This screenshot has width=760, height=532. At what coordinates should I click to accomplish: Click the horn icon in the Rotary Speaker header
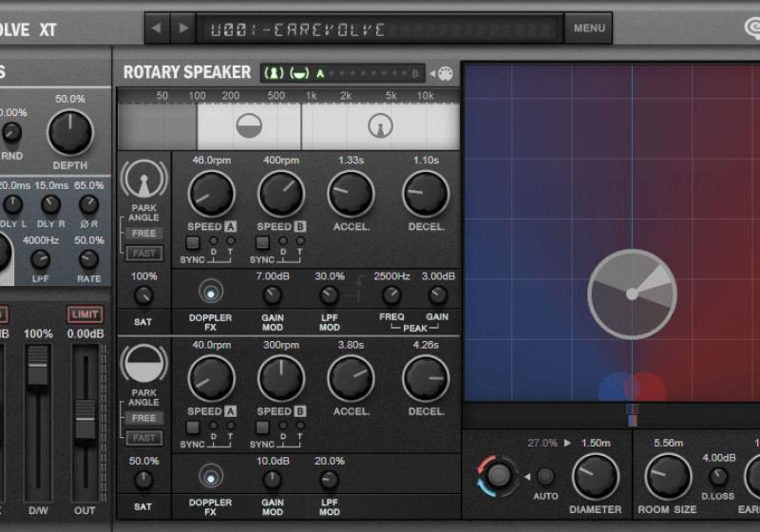[275, 73]
